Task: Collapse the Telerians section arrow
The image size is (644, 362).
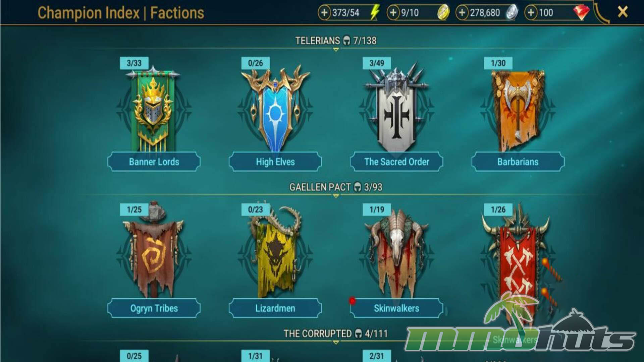Action: [336, 50]
